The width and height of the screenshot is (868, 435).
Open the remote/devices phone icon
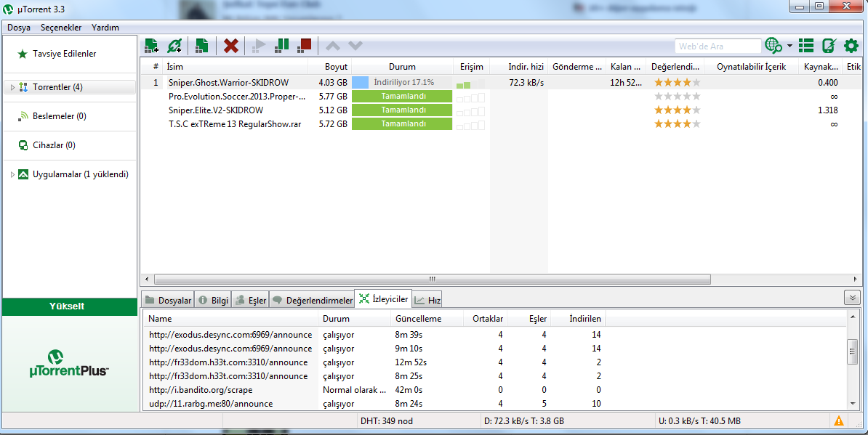pyautogui.click(x=828, y=46)
